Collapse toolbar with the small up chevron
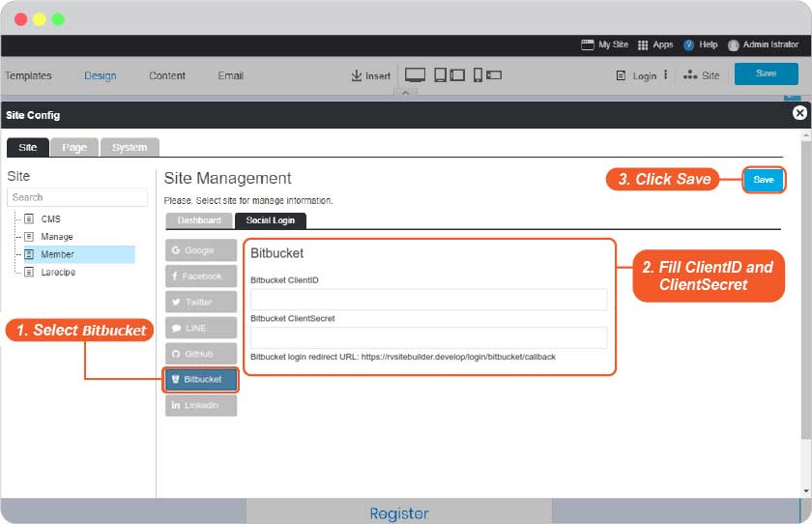This screenshot has width=812, height=524. (x=405, y=93)
